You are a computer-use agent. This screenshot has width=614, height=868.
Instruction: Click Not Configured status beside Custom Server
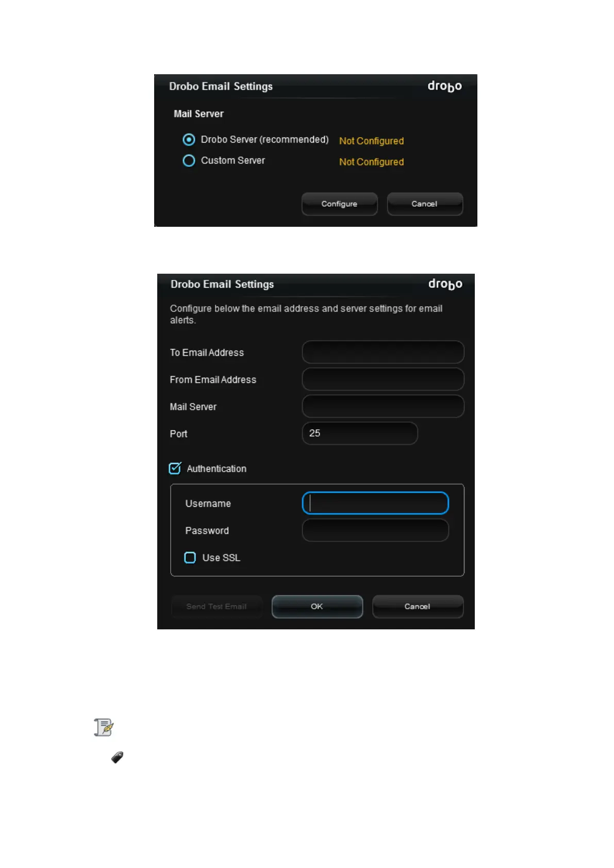click(x=371, y=162)
